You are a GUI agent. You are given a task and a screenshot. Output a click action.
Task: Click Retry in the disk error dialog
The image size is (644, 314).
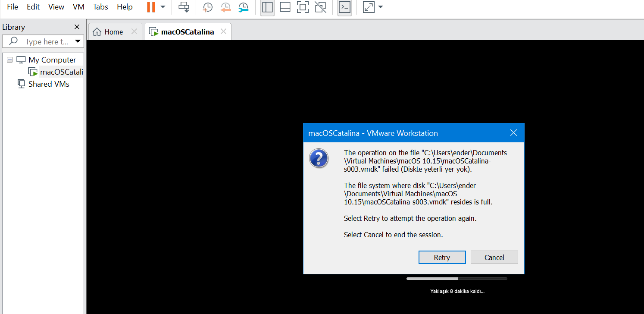[x=442, y=257]
